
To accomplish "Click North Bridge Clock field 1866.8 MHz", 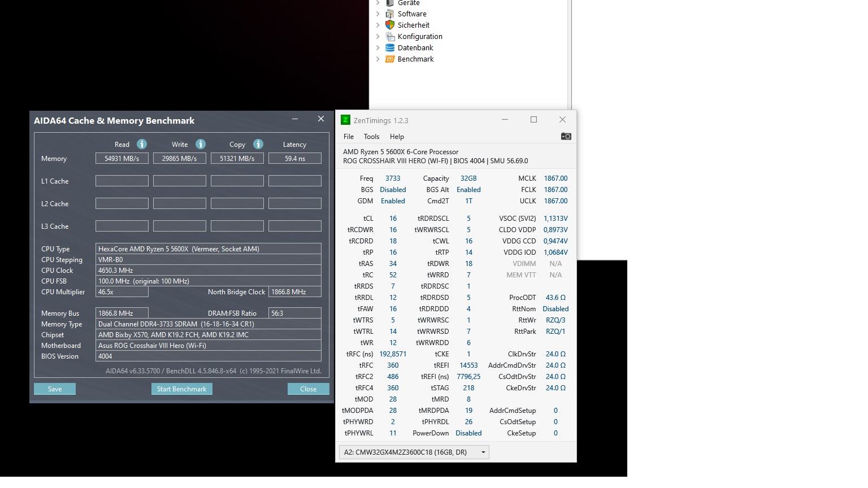I will pyautogui.click(x=295, y=291).
